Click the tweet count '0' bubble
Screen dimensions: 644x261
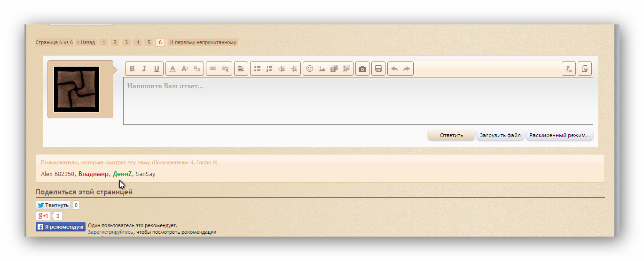[76, 205]
